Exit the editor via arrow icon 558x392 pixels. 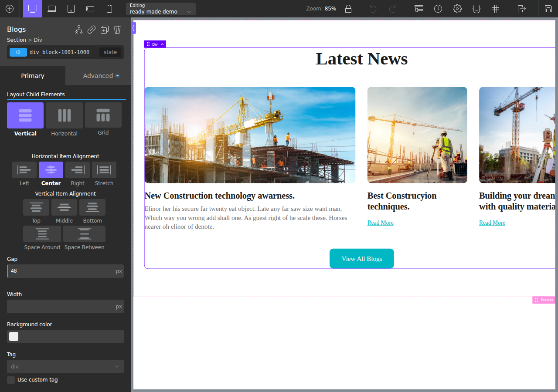point(522,9)
